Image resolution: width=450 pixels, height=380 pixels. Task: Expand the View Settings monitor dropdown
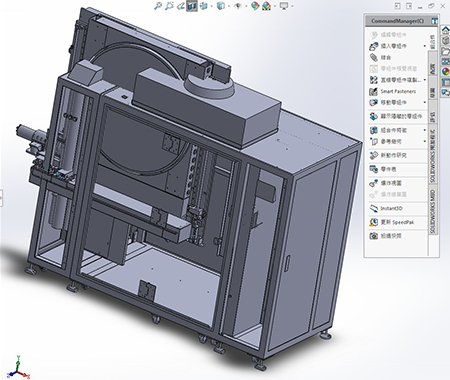pos(293,6)
